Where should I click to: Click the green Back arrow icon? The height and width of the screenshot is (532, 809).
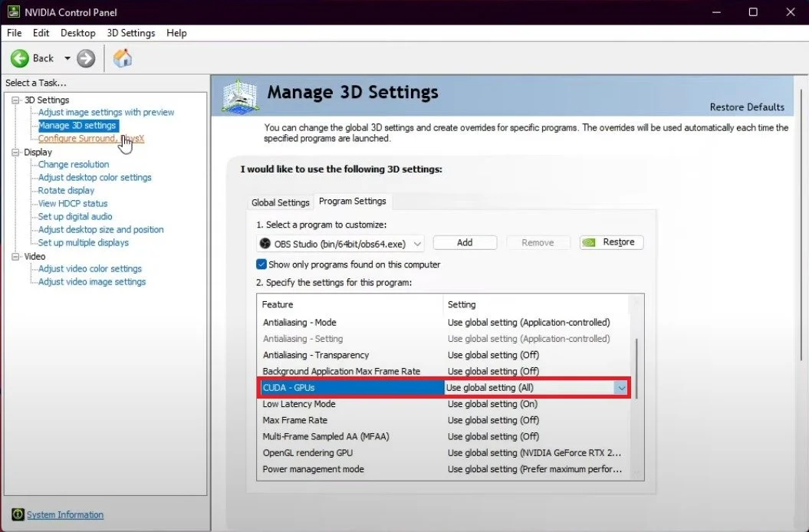pos(20,58)
